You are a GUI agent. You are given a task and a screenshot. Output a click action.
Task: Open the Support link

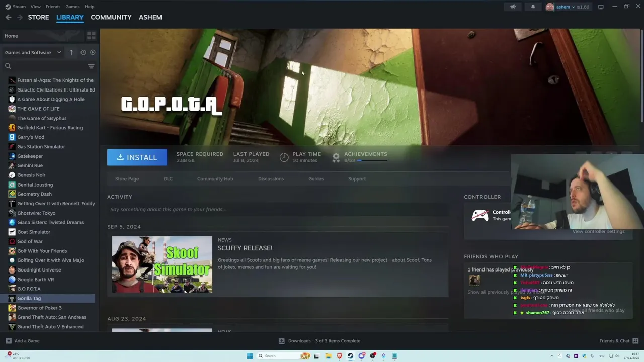click(357, 179)
